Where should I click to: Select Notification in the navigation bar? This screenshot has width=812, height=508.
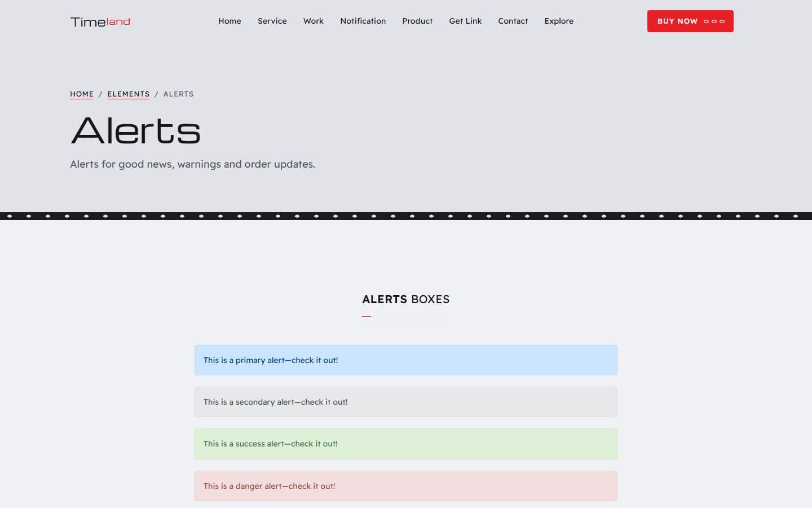click(363, 21)
